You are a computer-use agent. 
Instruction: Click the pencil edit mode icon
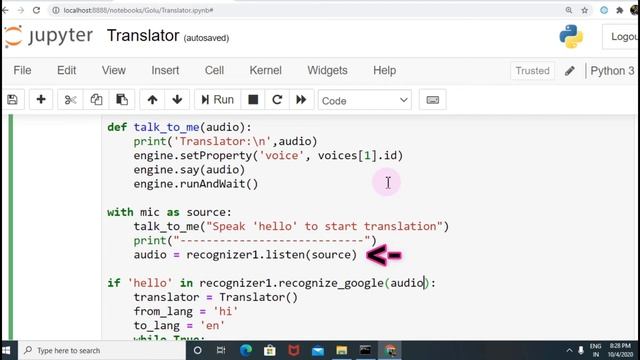pyautogui.click(x=570, y=71)
